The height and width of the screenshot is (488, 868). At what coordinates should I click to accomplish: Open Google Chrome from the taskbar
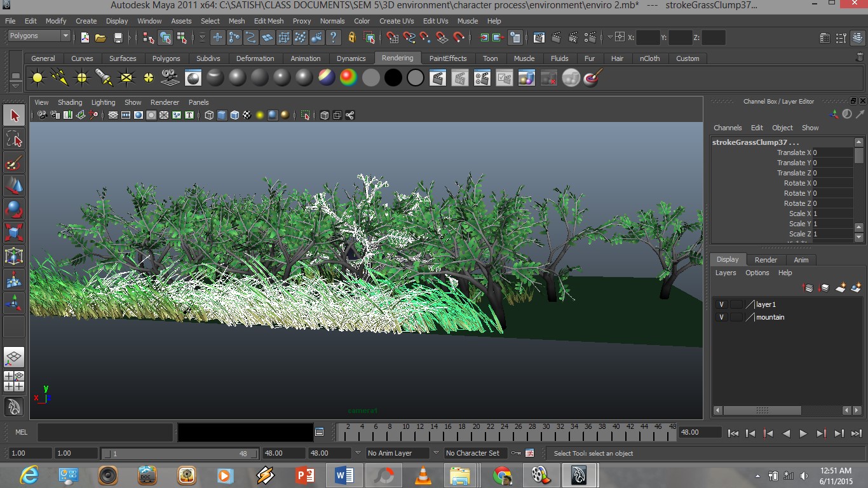(502, 475)
